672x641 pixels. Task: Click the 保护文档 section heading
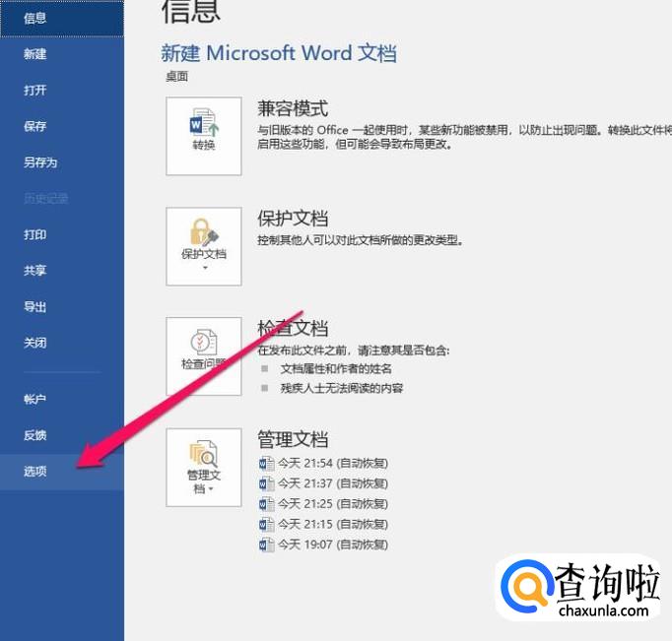(x=293, y=219)
